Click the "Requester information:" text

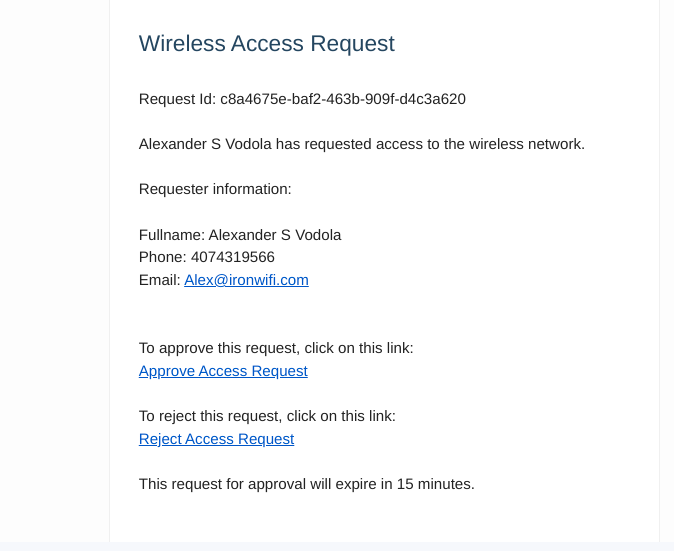click(215, 189)
